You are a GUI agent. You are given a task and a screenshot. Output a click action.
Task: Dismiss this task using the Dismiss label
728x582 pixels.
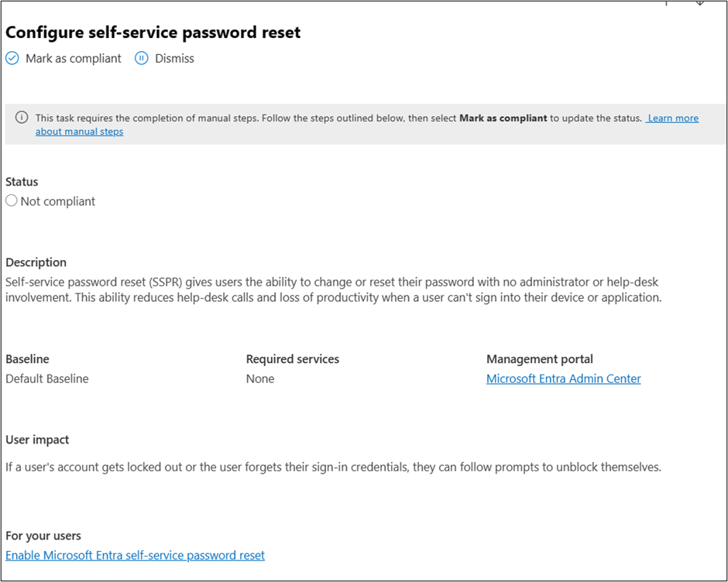(x=174, y=59)
